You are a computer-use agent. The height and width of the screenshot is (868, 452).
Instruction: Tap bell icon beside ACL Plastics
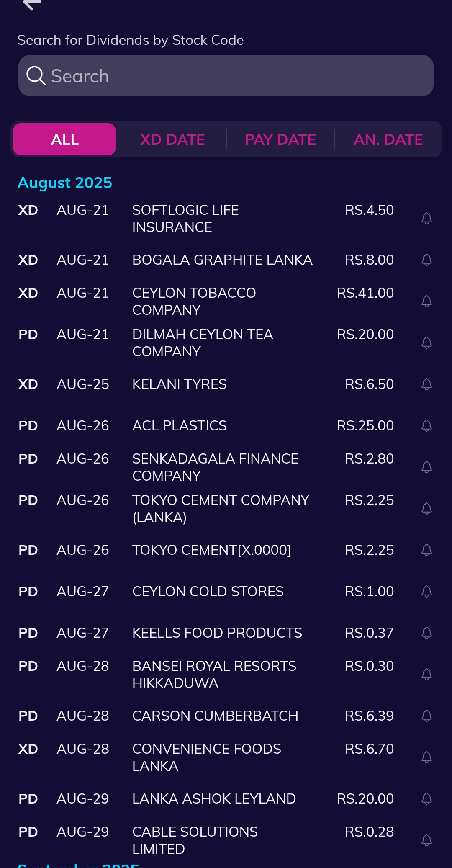[x=426, y=425]
